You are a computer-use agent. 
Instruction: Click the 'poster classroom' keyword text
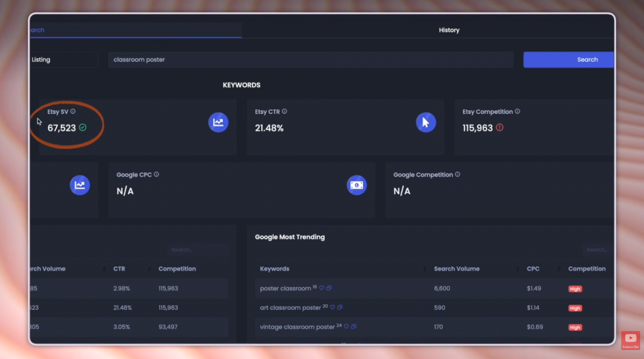tap(285, 288)
